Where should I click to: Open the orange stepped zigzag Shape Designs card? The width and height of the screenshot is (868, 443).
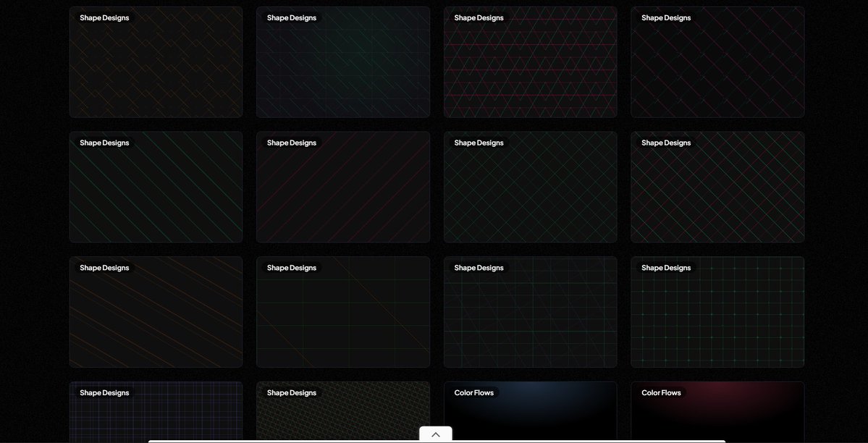click(156, 62)
